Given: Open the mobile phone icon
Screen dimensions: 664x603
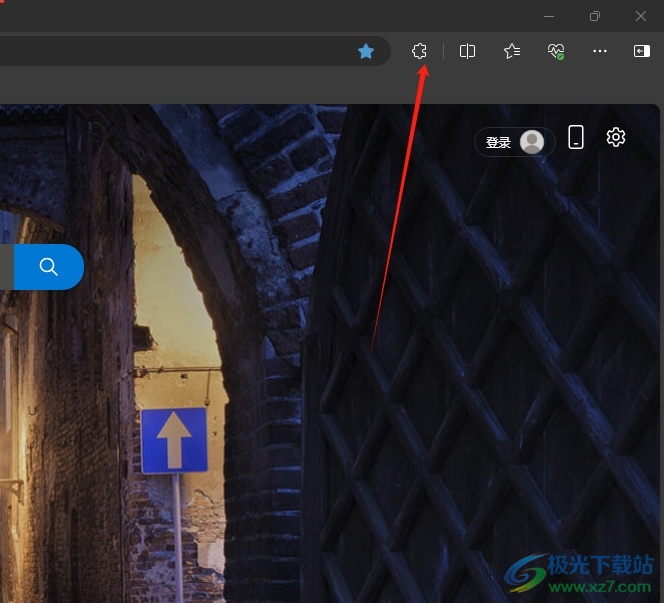Looking at the screenshot, I should pyautogui.click(x=575, y=137).
